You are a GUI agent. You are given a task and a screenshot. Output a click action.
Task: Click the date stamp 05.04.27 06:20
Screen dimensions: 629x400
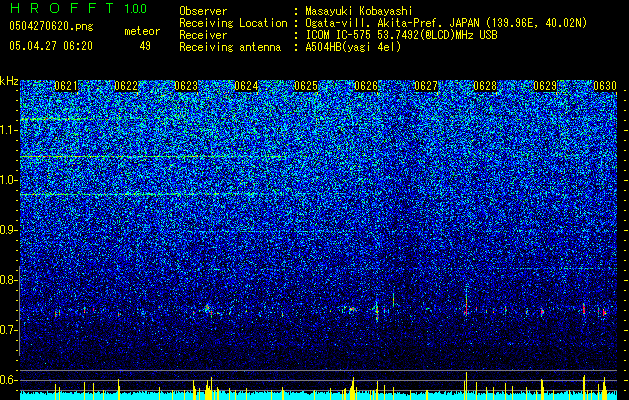(51, 46)
